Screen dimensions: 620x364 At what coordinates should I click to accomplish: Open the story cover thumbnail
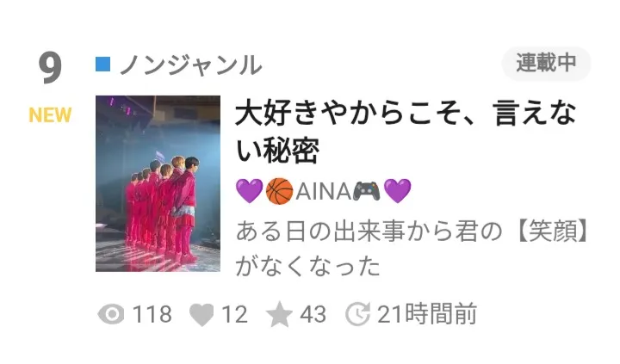coord(158,183)
